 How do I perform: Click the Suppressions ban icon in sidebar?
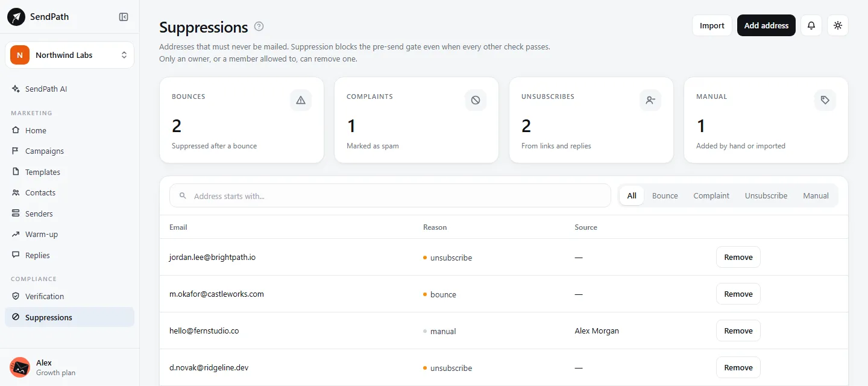click(16, 317)
